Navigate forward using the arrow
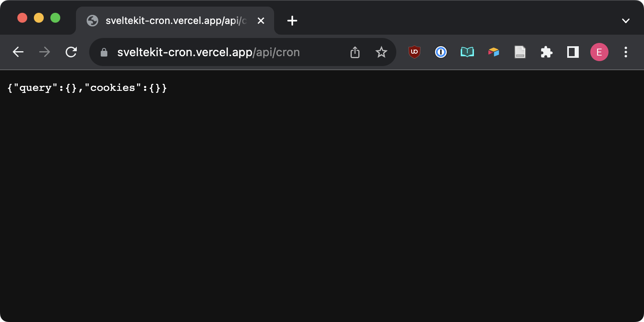Screen dimensions: 644x322 45,52
